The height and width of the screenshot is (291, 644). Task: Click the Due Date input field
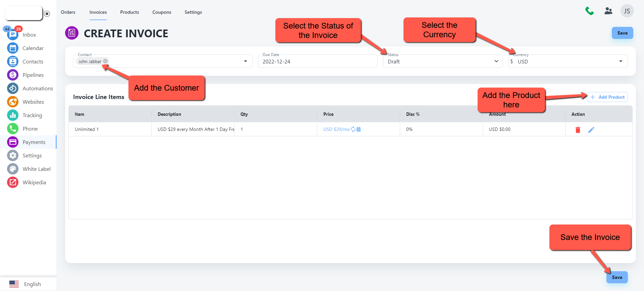[317, 61]
